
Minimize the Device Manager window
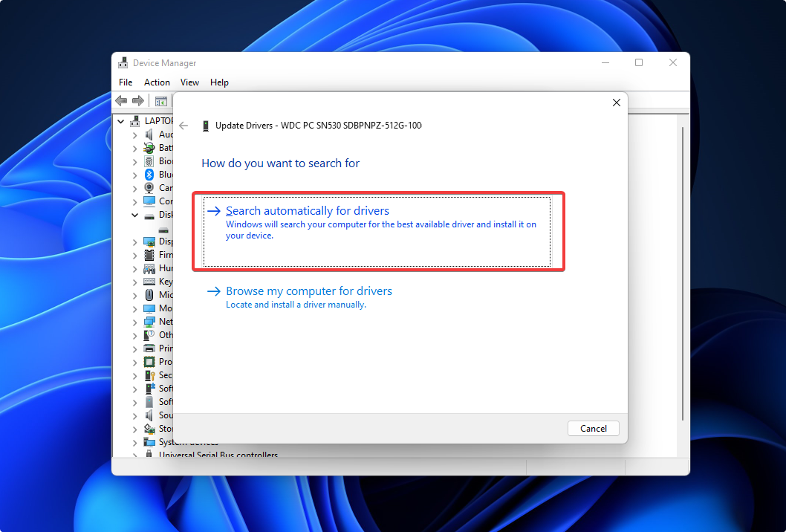[x=605, y=62]
